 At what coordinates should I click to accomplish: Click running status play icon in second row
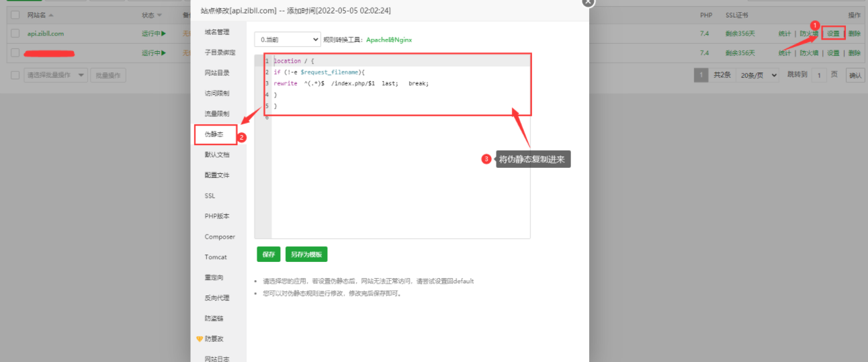163,53
